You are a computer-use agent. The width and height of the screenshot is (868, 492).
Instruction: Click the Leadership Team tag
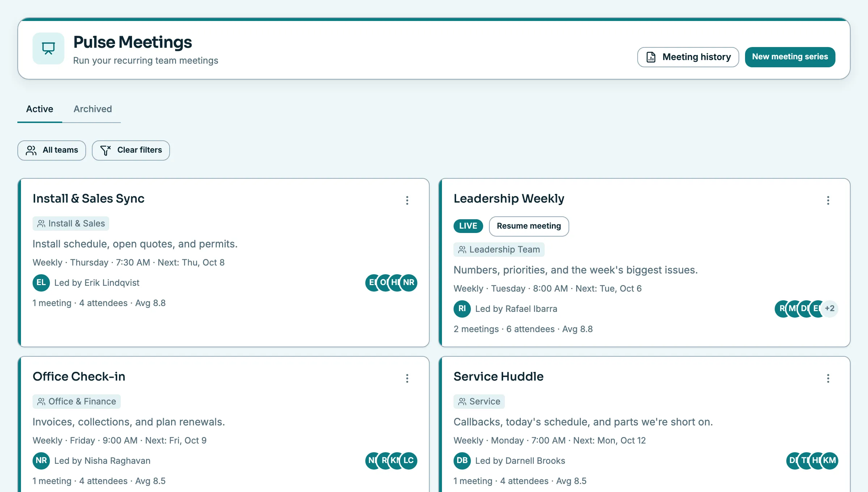pyautogui.click(x=499, y=250)
